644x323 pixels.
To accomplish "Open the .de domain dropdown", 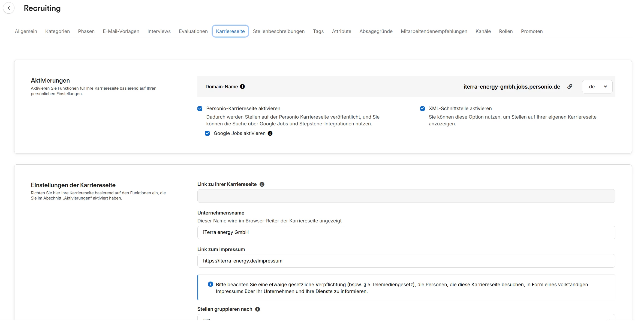I will [597, 87].
